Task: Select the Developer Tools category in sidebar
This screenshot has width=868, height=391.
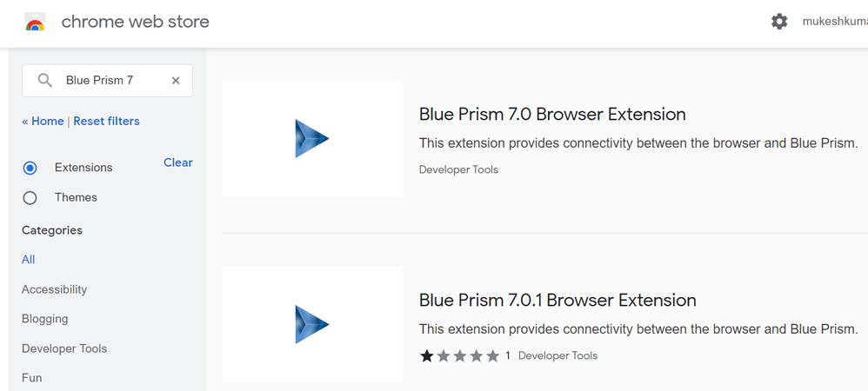Action: click(x=64, y=349)
